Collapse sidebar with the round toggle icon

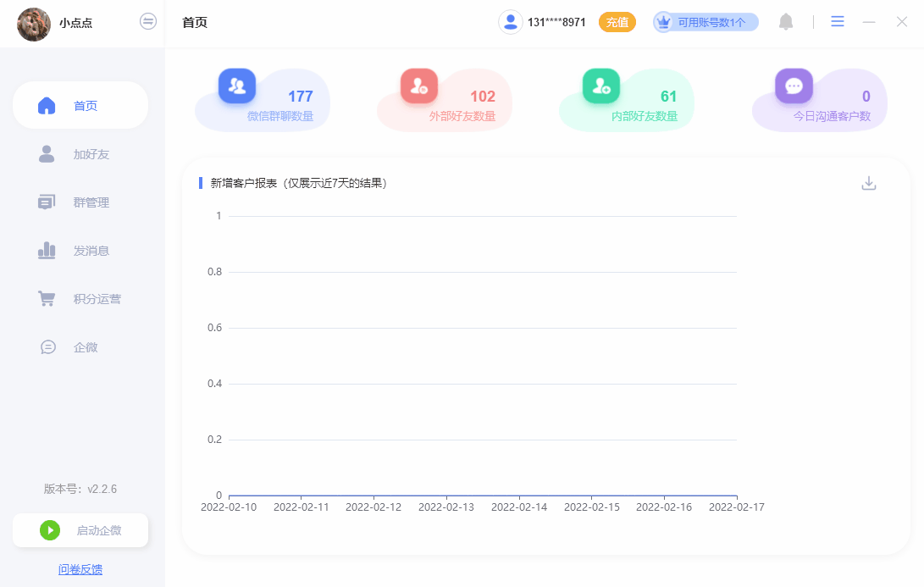pyautogui.click(x=148, y=22)
